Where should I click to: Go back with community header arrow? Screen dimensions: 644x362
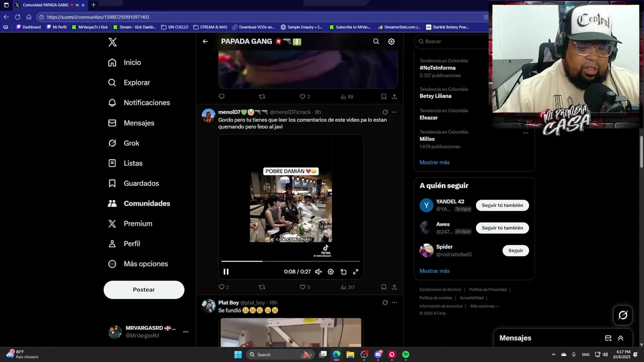pyautogui.click(x=205, y=42)
